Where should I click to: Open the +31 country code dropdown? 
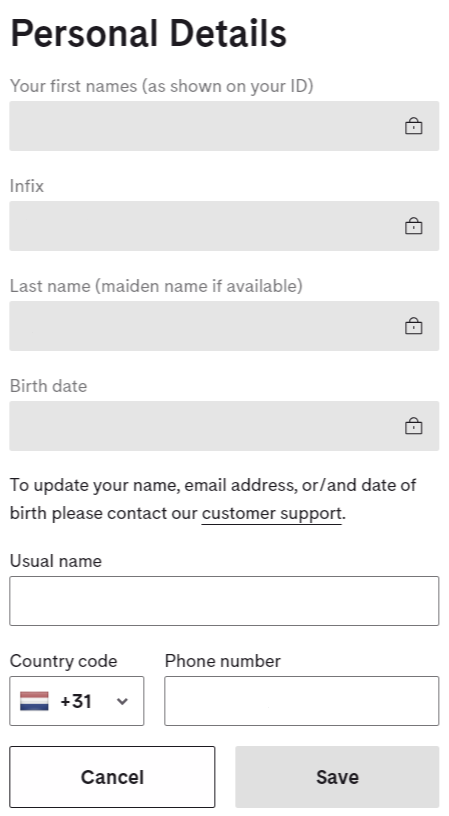coord(76,701)
